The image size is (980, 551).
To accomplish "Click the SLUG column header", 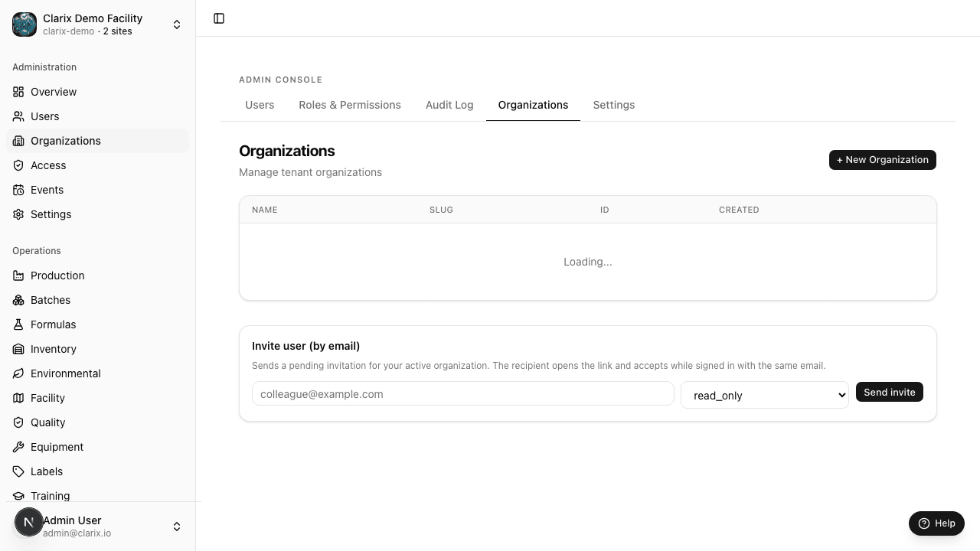I will pyautogui.click(x=441, y=210).
